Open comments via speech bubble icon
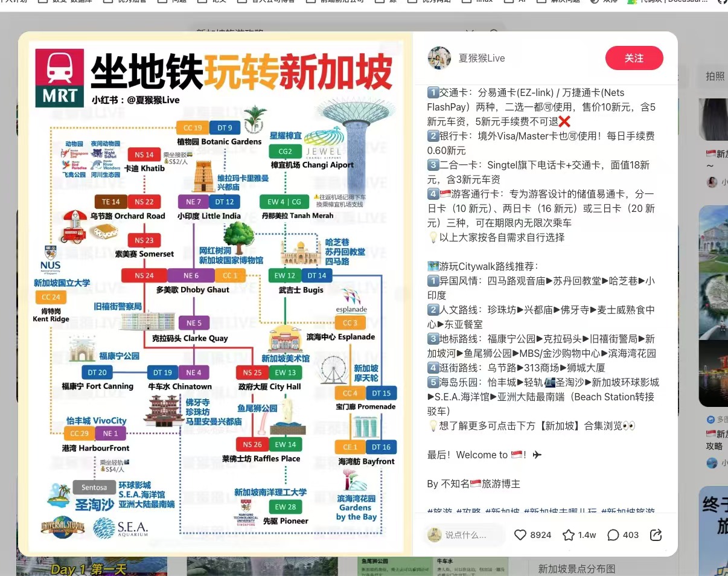This screenshot has height=576, width=728. coord(613,535)
